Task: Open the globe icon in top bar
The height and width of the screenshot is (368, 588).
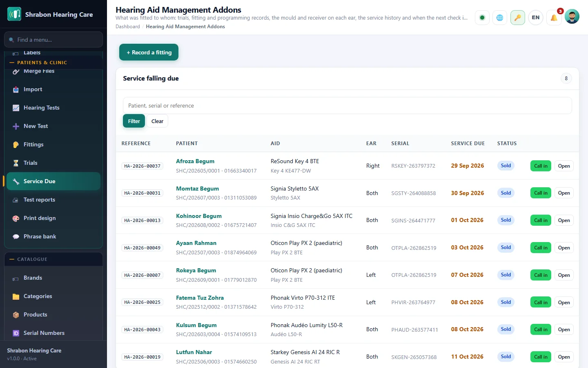Action: (500, 18)
